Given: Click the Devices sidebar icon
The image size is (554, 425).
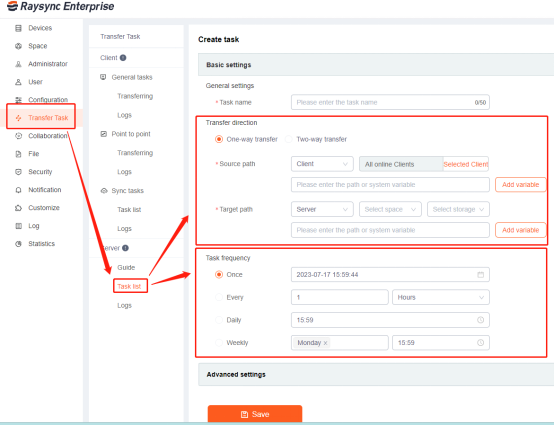Looking at the screenshot, I should pos(18,28).
